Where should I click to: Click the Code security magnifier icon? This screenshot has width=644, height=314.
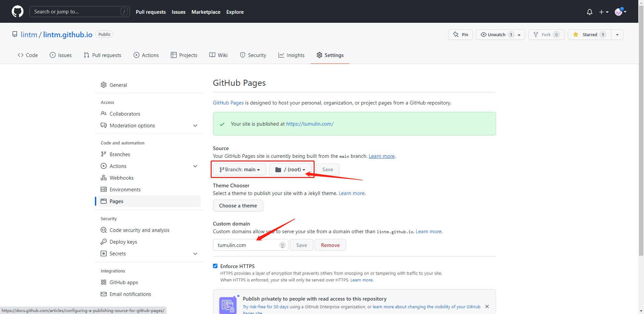(x=104, y=230)
